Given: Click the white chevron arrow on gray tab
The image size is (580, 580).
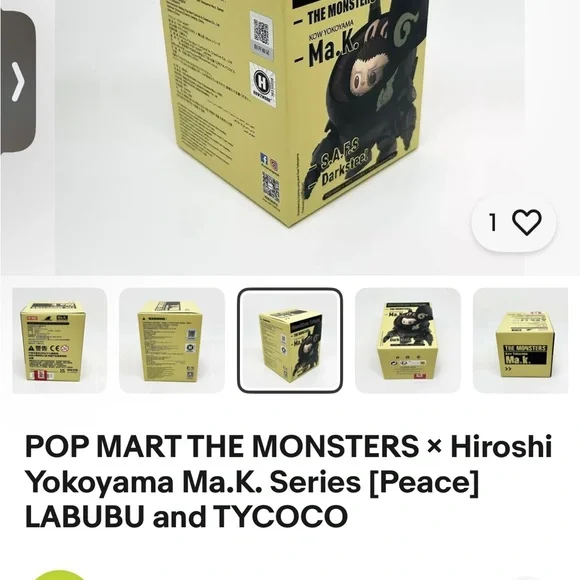Looking at the screenshot, I should [18, 81].
